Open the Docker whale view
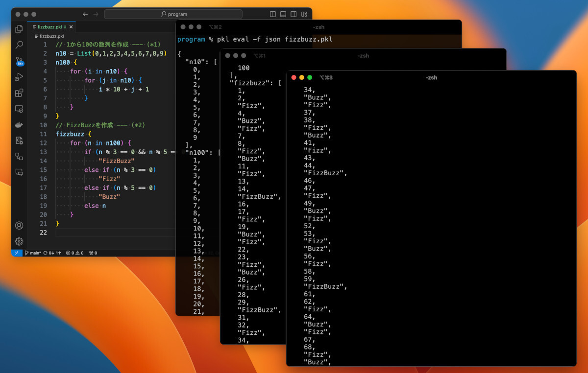 click(x=19, y=125)
